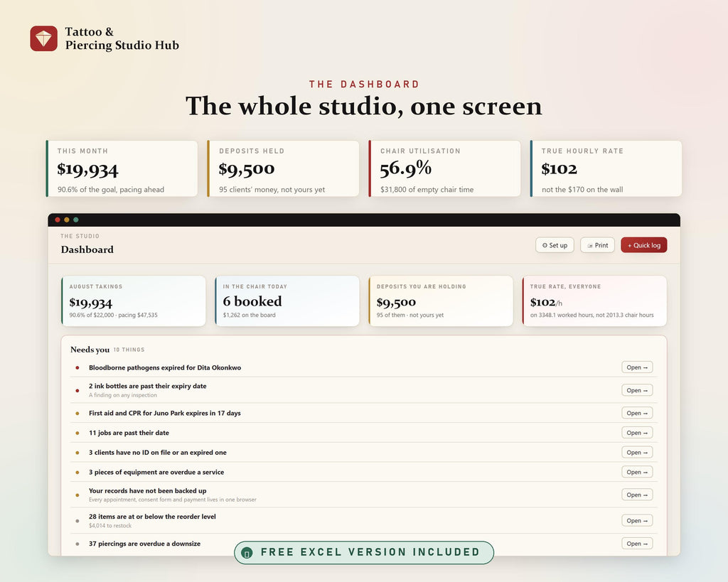This screenshot has width=728, height=582.
Task: Click the Print button
Action: tap(597, 245)
